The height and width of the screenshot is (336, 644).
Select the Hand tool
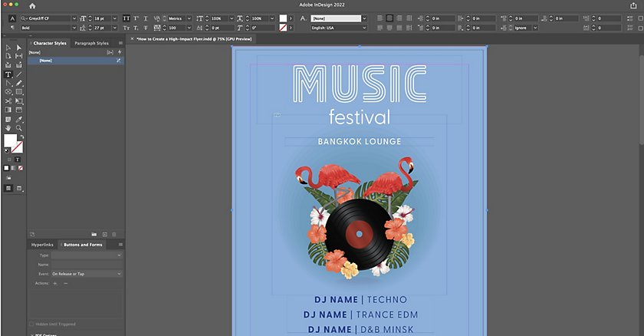(8, 128)
